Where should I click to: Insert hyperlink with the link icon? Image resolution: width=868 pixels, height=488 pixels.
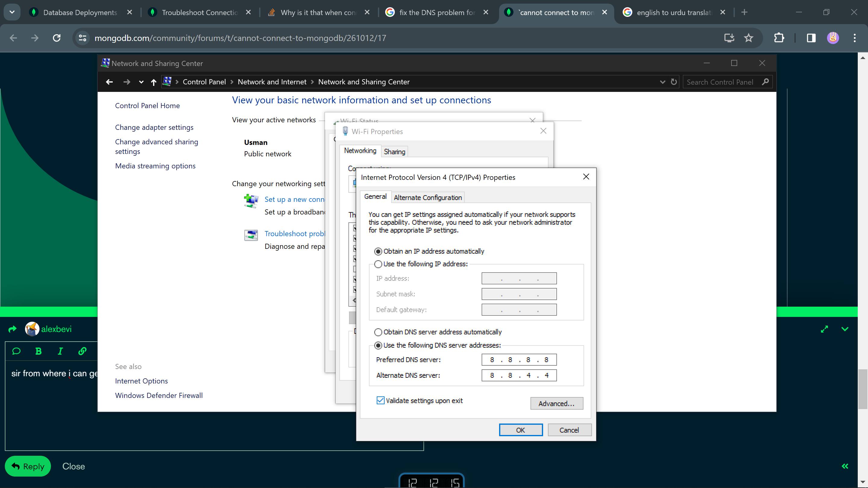pyautogui.click(x=82, y=351)
